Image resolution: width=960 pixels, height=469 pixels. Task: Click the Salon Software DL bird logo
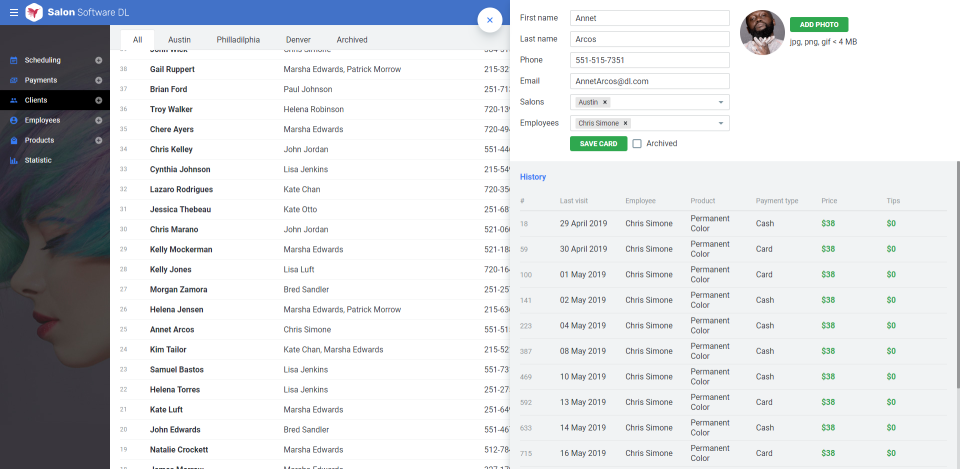pyautogui.click(x=34, y=12)
